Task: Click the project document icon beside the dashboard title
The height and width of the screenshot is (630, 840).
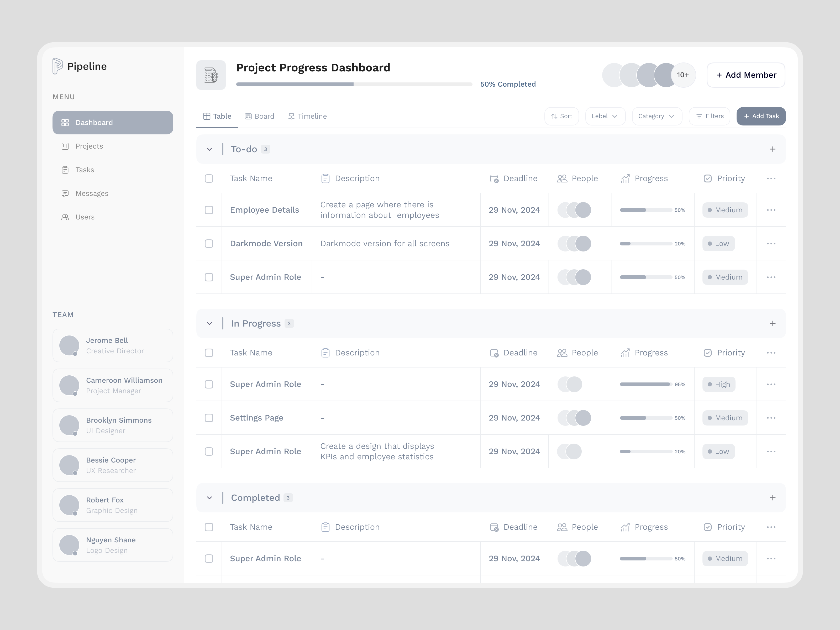Action: (211, 75)
